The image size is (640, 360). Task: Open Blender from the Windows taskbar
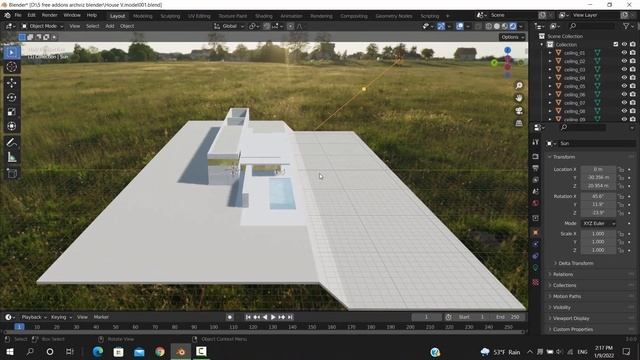pyautogui.click(x=181, y=352)
